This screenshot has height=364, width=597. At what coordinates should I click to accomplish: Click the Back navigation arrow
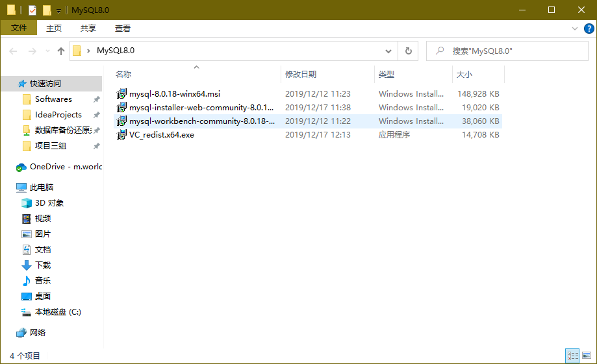14,51
